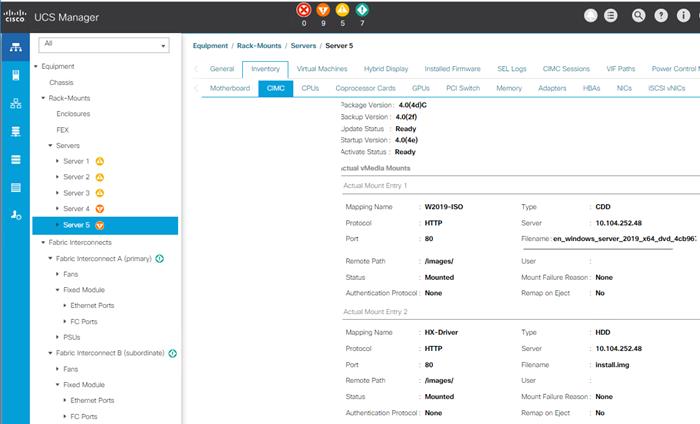The image size is (700, 424).
Task: Click the yellow minor faults icon
Action: tap(342, 10)
